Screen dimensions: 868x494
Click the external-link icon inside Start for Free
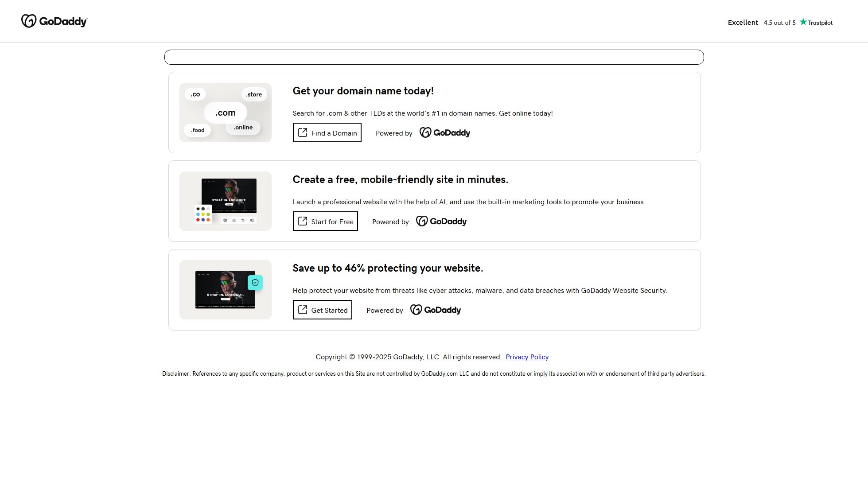tap(303, 221)
